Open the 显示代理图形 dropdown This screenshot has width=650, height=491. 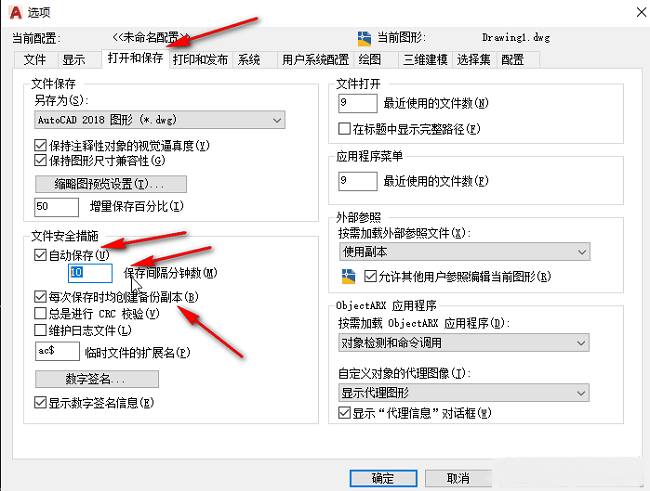(x=464, y=392)
